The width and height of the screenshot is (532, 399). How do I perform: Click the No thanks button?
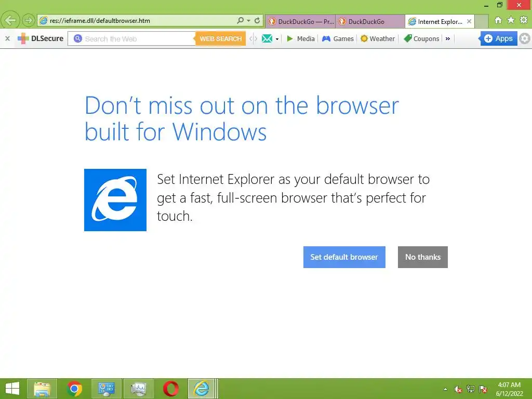(422, 257)
